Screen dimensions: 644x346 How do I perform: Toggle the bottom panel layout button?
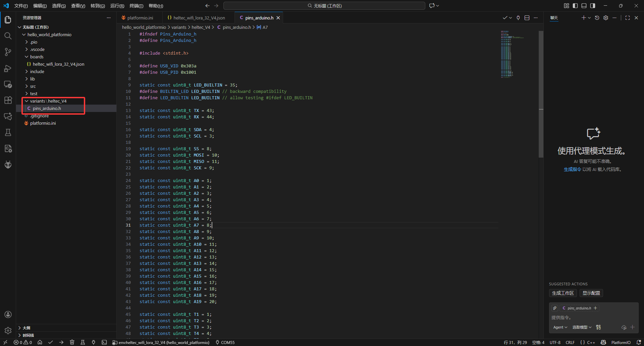pyautogui.click(x=584, y=6)
